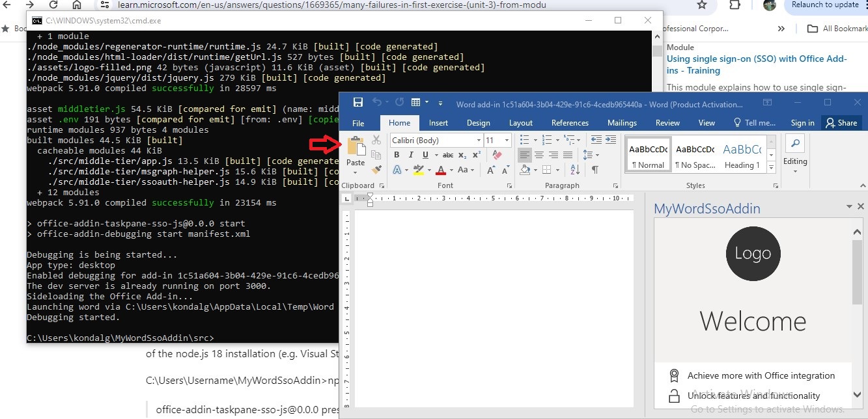Click the Redo icon in Quick Access Toolbar
This screenshot has width=868, height=419.
(399, 102)
